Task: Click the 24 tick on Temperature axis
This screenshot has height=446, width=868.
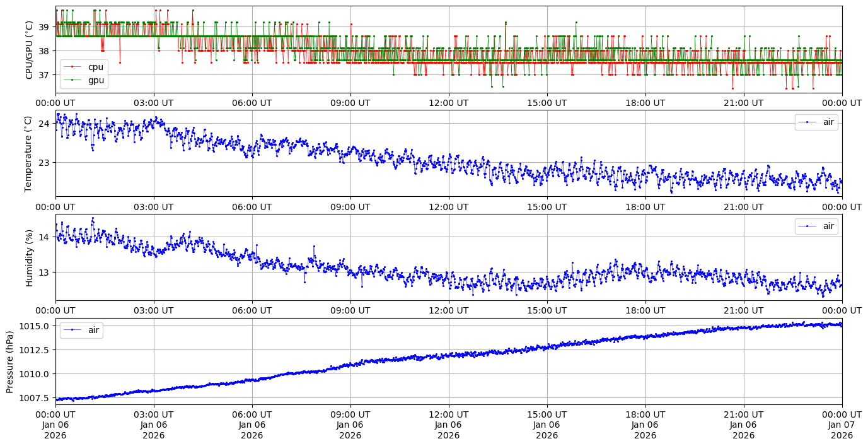Action: coord(44,123)
